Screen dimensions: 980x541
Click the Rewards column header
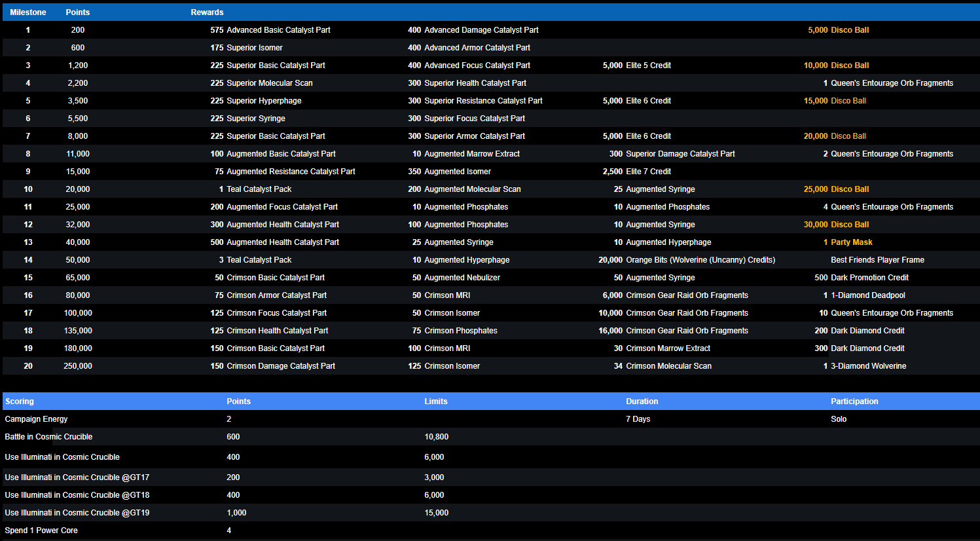pos(207,12)
